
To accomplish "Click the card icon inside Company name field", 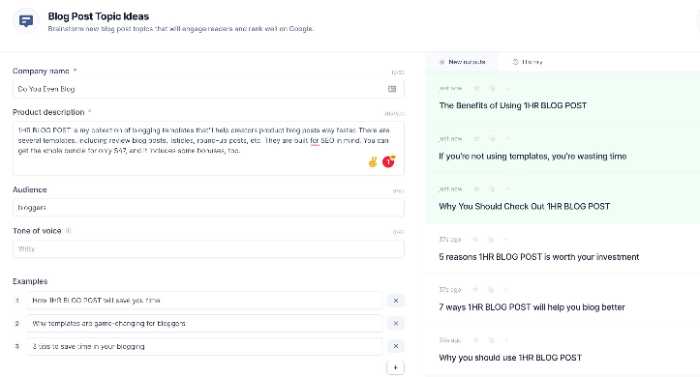I will pyautogui.click(x=392, y=89).
